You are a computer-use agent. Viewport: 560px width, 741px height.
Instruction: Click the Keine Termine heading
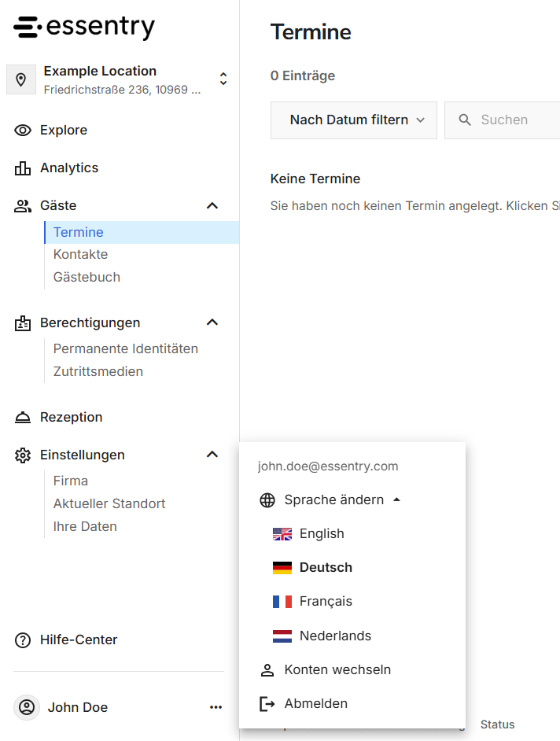point(315,179)
